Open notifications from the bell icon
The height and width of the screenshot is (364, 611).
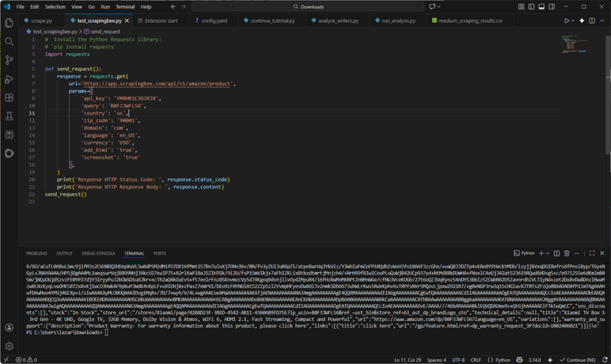(606, 359)
